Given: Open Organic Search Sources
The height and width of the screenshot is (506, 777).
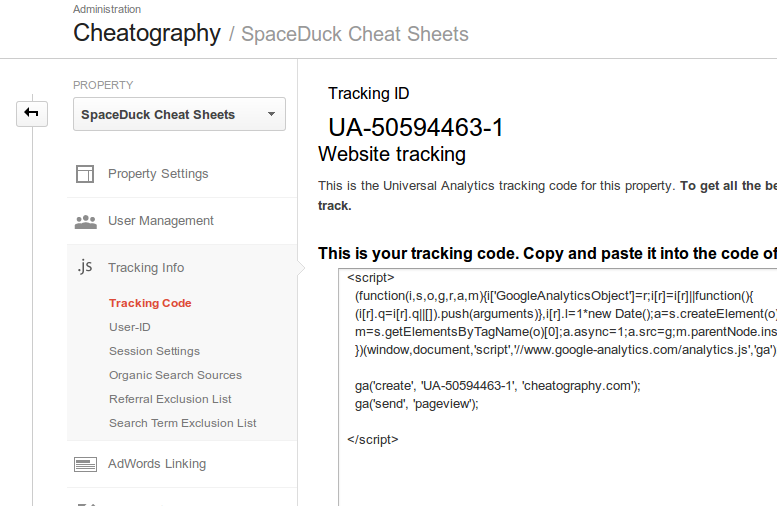Looking at the screenshot, I should pyautogui.click(x=175, y=375).
